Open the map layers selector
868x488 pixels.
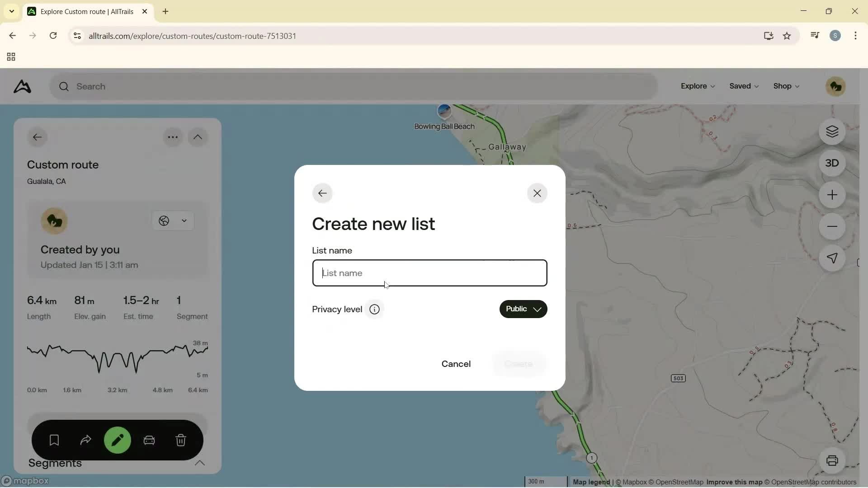coord(832,132)
